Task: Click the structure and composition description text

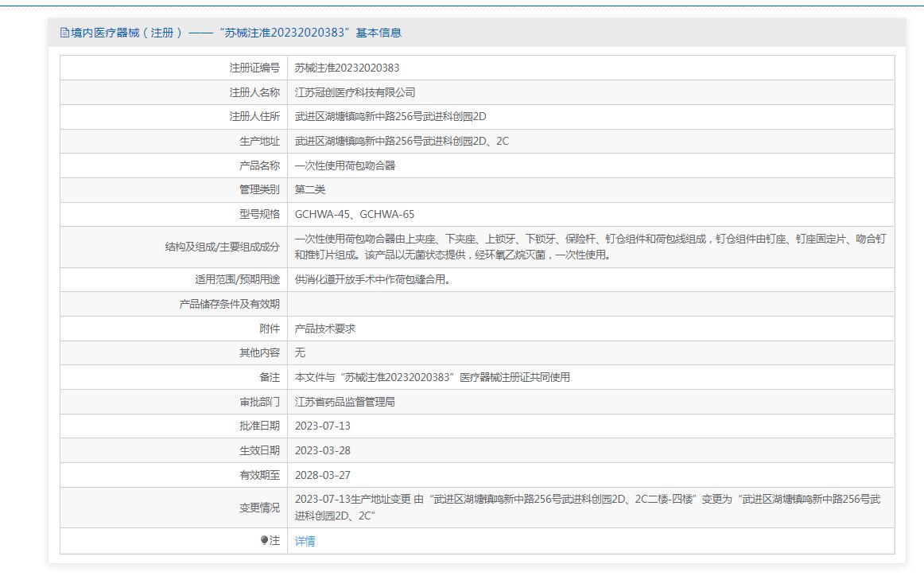Action: pos(589,247)
